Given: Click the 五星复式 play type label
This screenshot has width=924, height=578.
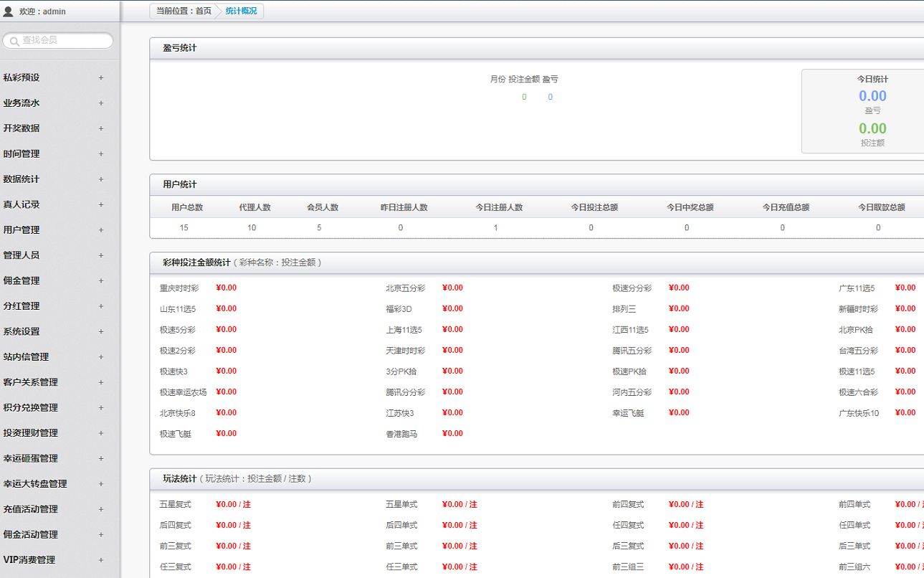Looking at the screenshot, I should 176,505.
